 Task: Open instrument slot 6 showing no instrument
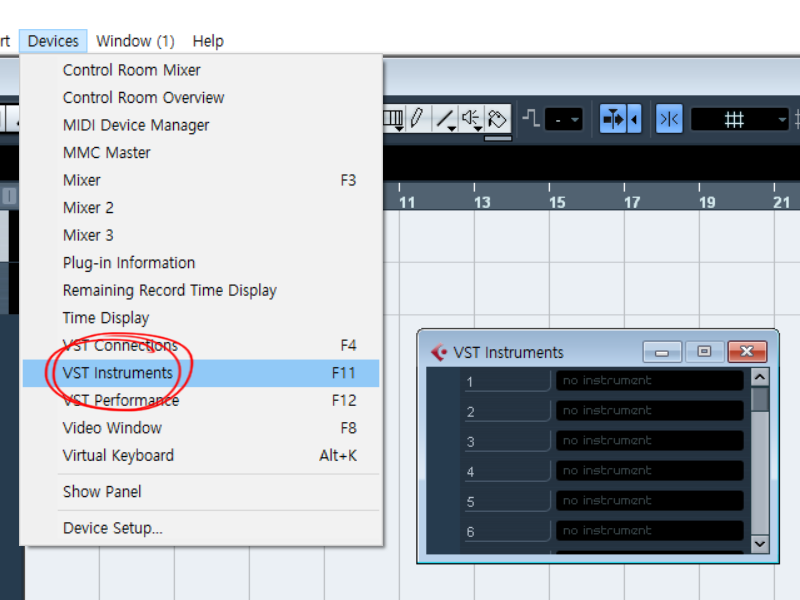[x=649, y=531]
